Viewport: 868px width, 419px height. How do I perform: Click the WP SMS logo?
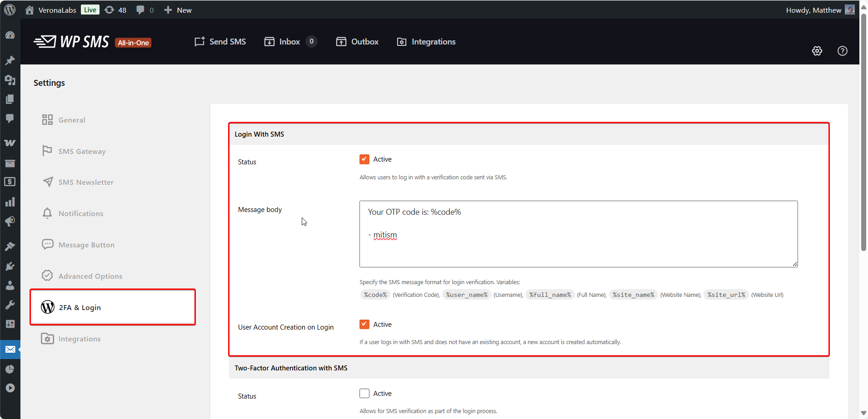(72, 42)
